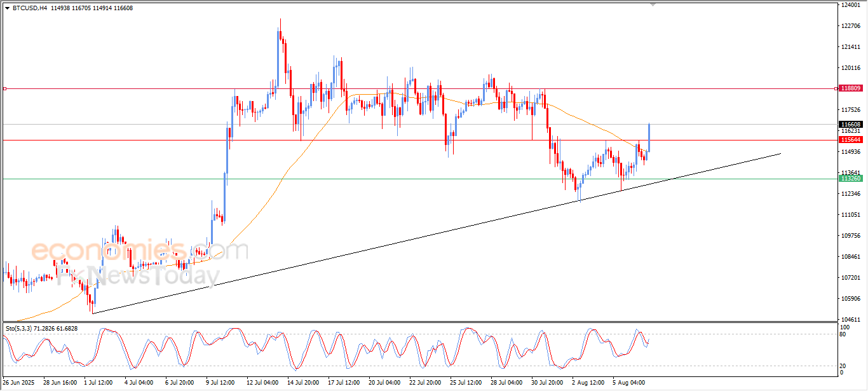The height and width of the screenshot is (391, 868).
Task: Click the 122706 price axis value
Action: 851,26
